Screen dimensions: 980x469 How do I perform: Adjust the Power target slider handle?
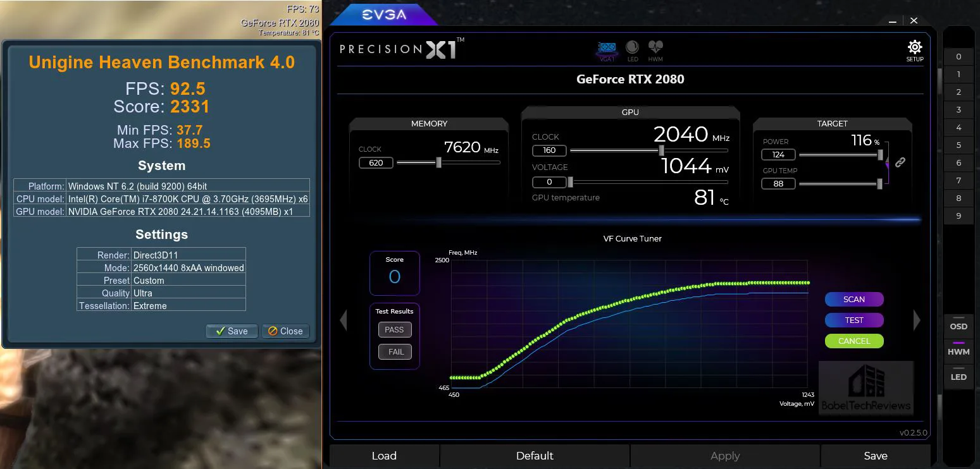(x=880, y=155)
